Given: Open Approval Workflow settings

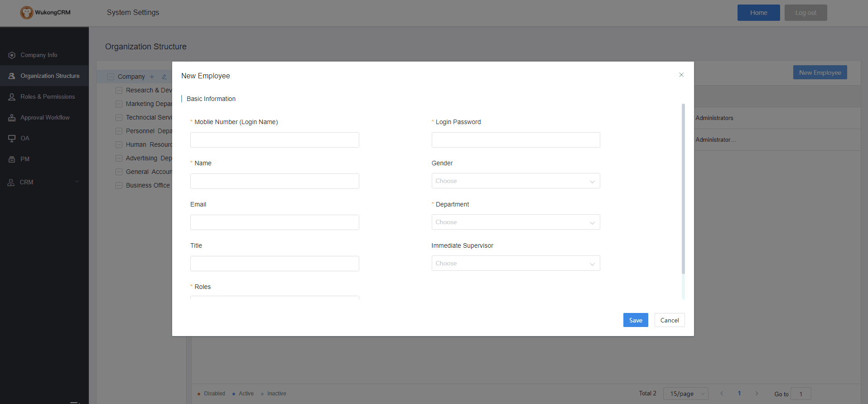Looking at the screenshot, I should tap(44, 117).
